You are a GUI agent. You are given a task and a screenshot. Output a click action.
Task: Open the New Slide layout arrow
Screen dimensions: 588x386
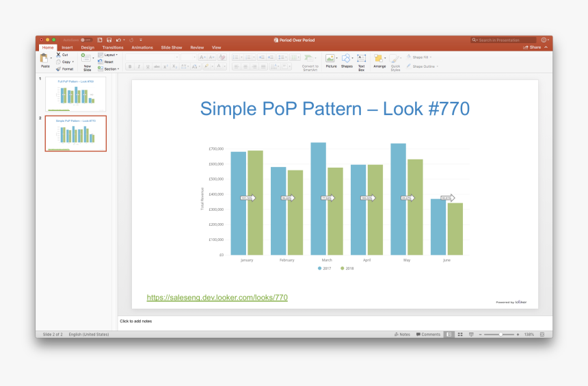pyautogui.click(x=93, y=58)
